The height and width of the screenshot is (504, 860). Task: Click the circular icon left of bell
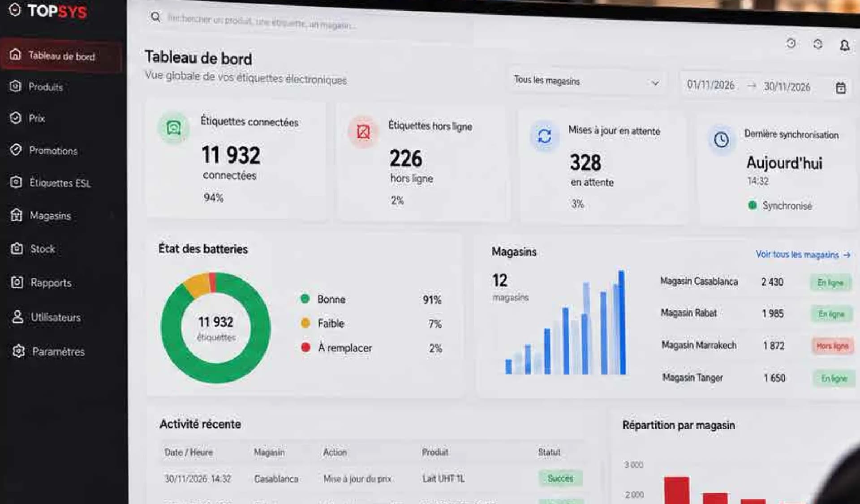pos(818,44)
